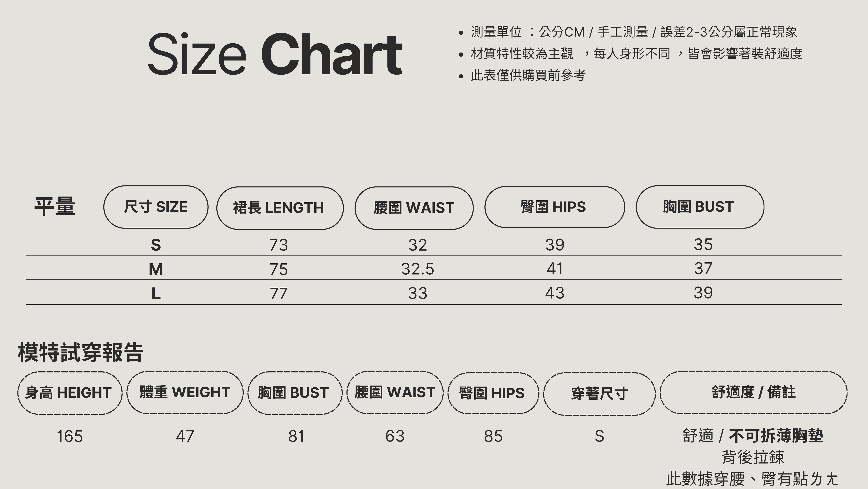Viewport: 868px width, 489px height.
Task: Click the 穿著尺寸 pill
Action: click(599, 394)
